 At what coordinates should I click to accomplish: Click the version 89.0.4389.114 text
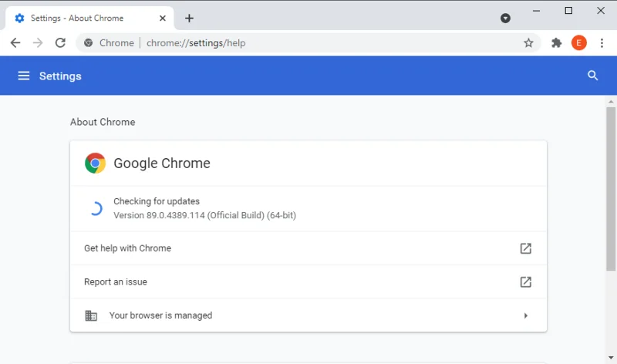pyautogui.click(x=204, y=215)
